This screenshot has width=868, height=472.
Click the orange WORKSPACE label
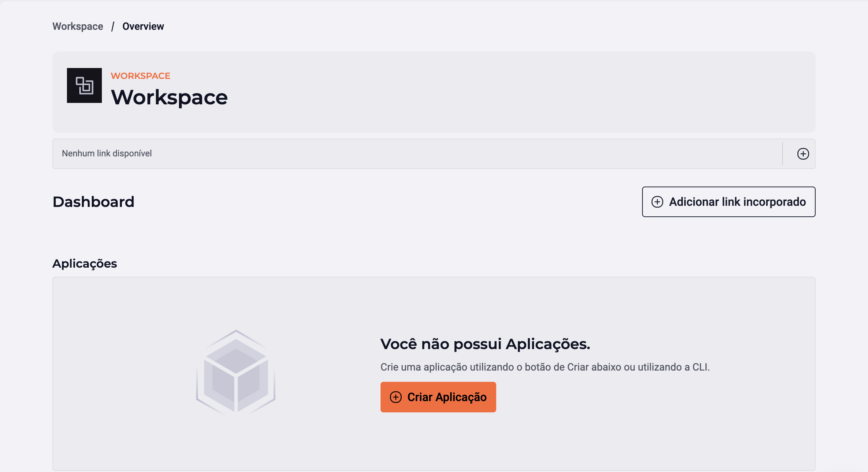(140, 75)
